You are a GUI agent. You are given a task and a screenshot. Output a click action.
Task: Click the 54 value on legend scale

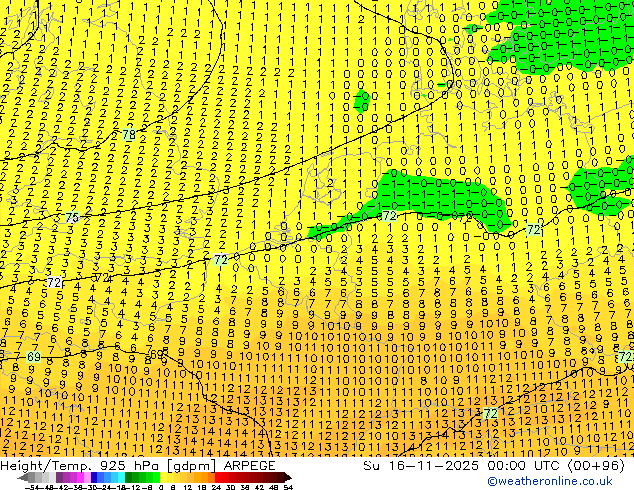pos(288,488)
